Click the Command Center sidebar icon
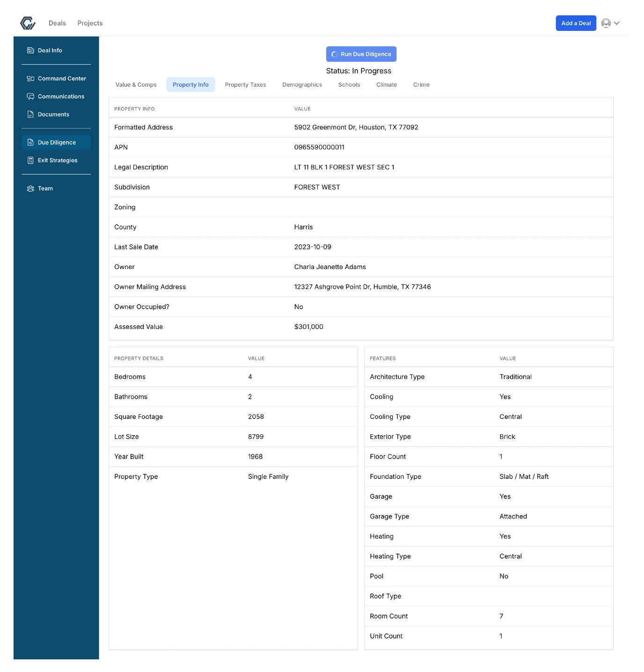 tap(30, 79)
